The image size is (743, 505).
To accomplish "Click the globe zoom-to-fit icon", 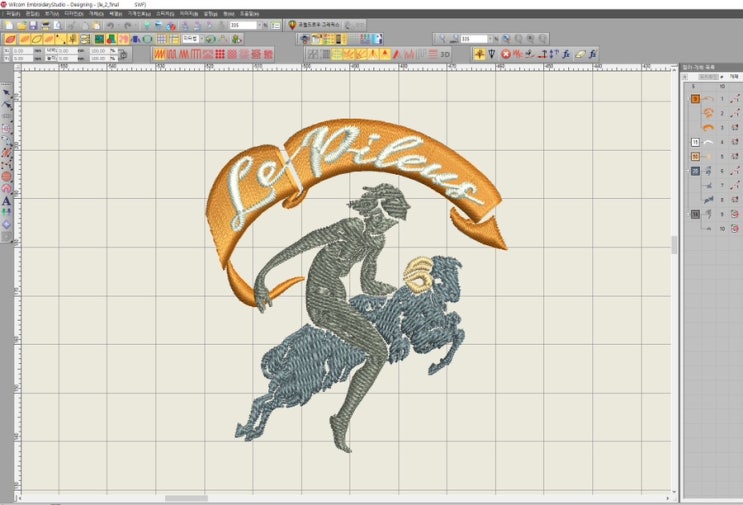I will coord(506,39).
